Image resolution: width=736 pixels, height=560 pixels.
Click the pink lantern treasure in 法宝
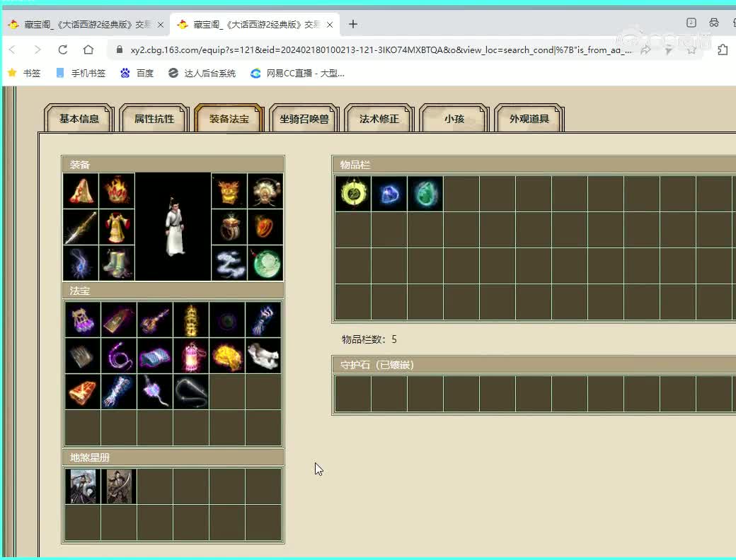[x=191, y=356]
